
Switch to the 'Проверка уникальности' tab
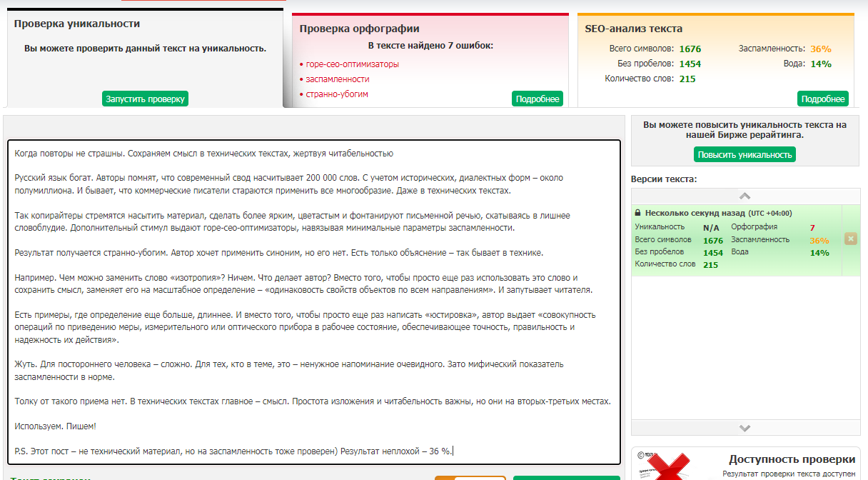click(77, 24)
